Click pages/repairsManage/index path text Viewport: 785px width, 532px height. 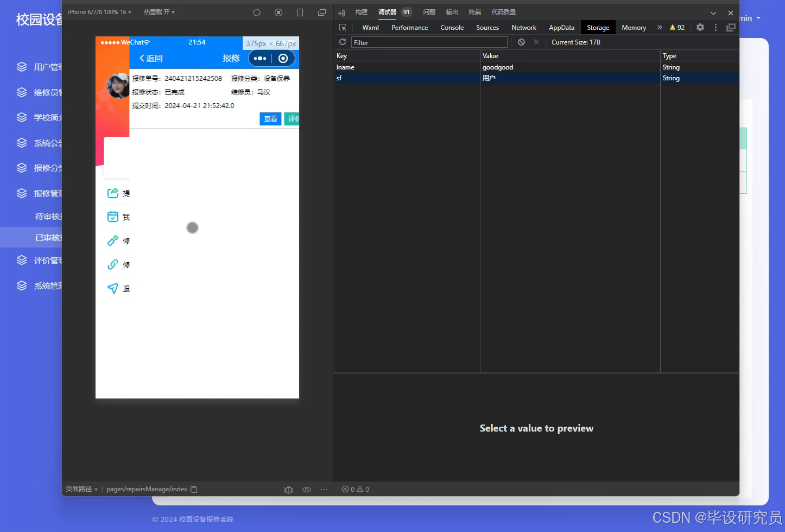click(x=147, y=489)
